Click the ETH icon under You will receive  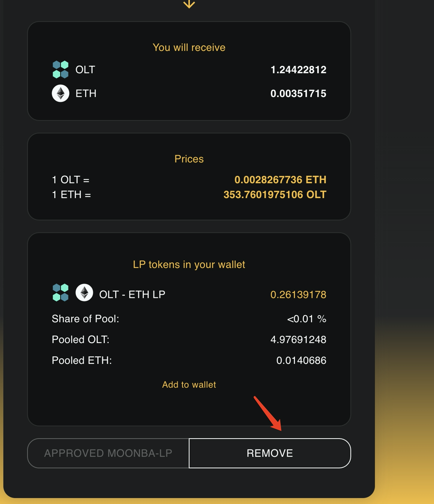click(61, 93)
